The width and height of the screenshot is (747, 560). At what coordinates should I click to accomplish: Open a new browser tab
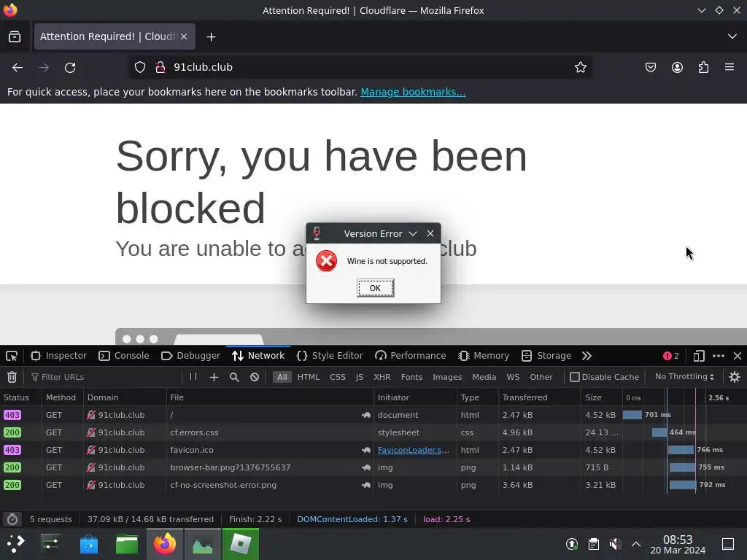tap(211, 36)
